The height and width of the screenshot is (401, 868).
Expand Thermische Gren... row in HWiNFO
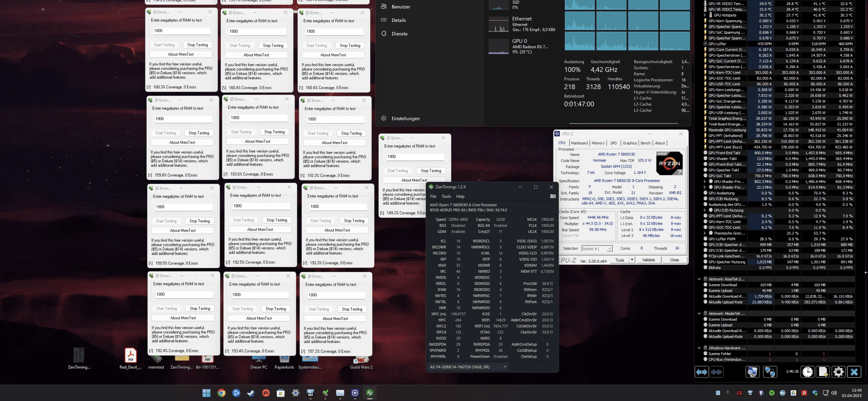(x=705, y=233)
